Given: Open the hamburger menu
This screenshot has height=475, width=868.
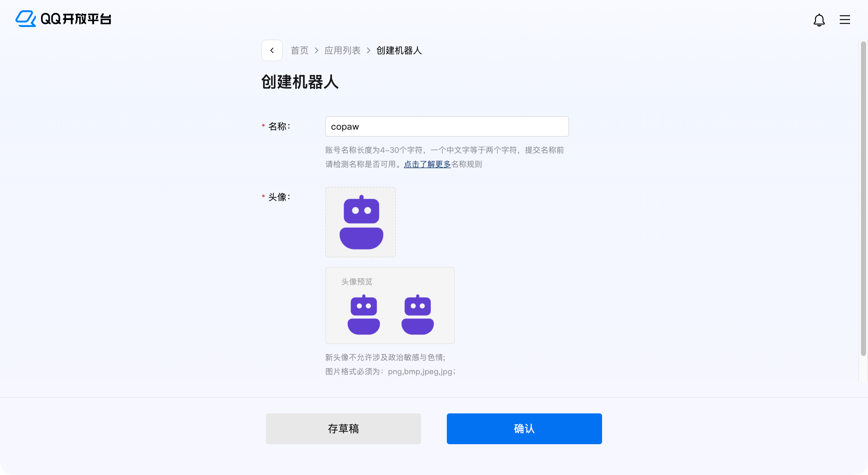Looking at the screenshot, I should pos(844,20).
